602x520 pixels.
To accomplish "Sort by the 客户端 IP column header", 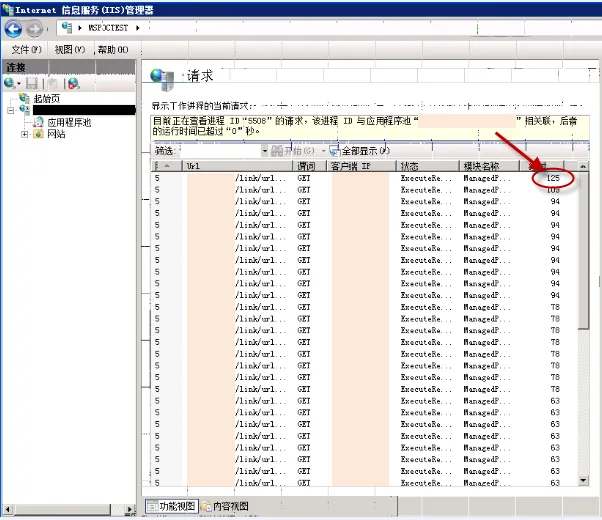I will coord(361,166).
